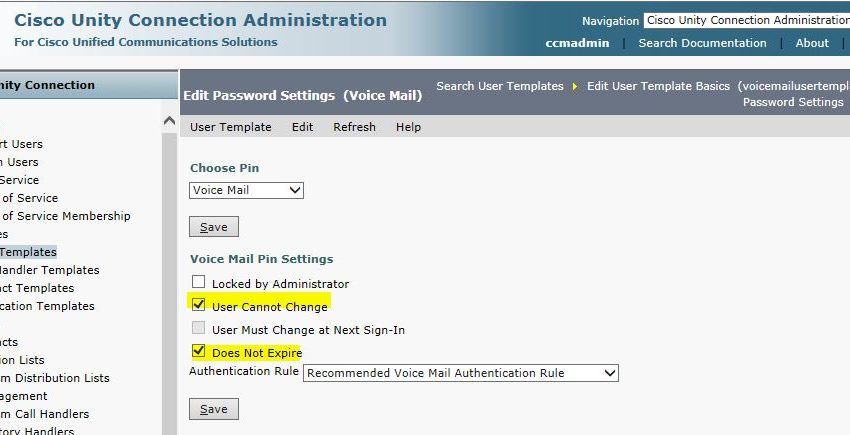Click Save button below Authentication Rule
This screenshot has height=435, width=850.
(x=214, y=409)
